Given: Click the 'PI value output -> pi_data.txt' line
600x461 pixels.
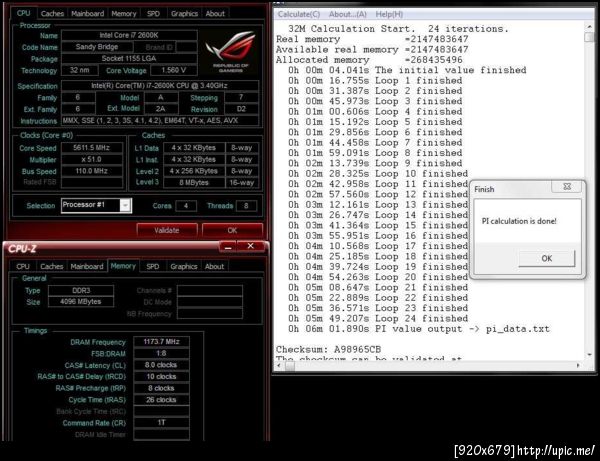Looking at the screenshot, I should coord(419,329).
